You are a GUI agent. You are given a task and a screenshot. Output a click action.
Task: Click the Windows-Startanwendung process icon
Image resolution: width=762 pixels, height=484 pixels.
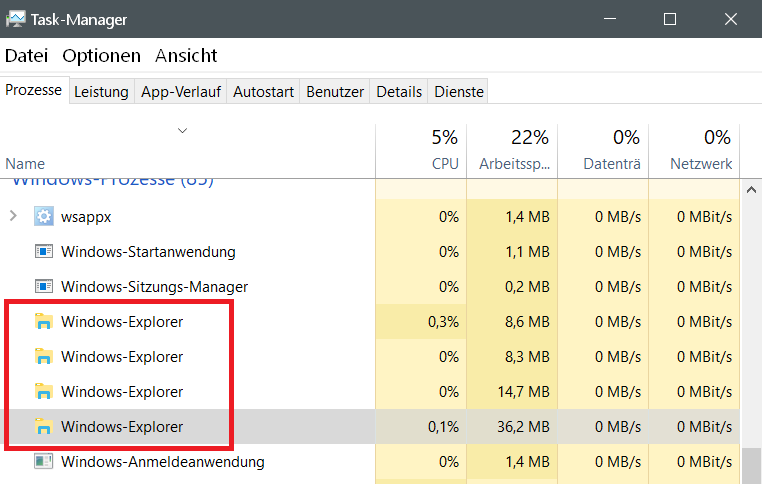[x=44, y=251]
